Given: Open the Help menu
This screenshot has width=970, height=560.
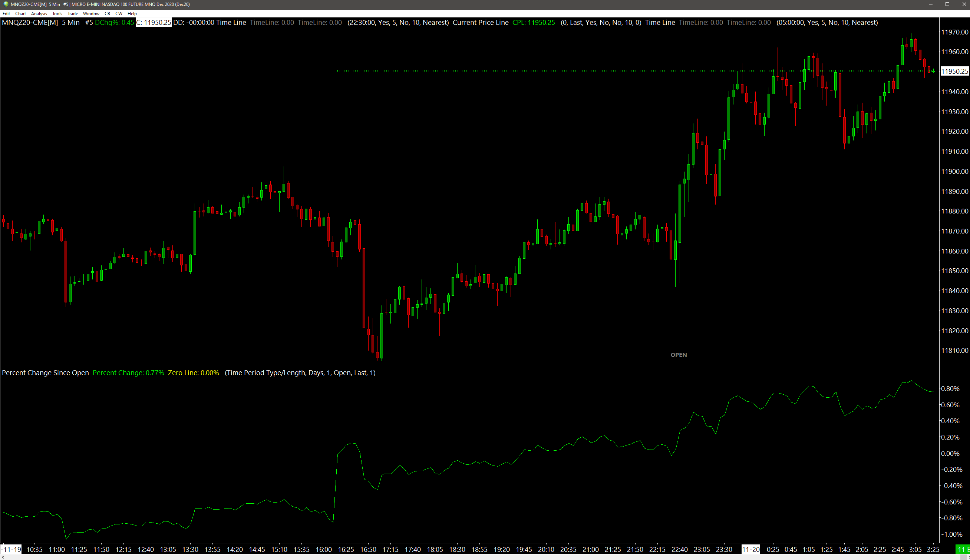Looking at the screenshot, I should (132, 13).
